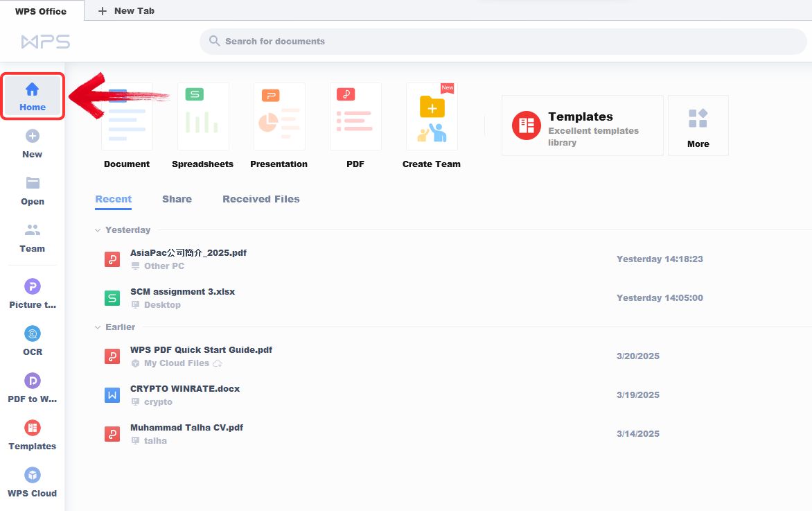Screen dimensions: 812x511
Task: Open the More options panel
Action: coord(698,125)
